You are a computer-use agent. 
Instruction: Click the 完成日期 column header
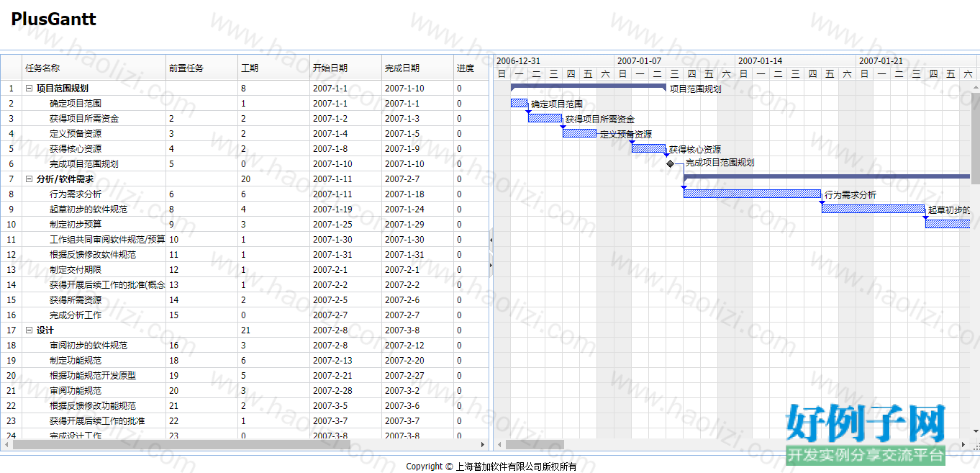click(418, 68)
